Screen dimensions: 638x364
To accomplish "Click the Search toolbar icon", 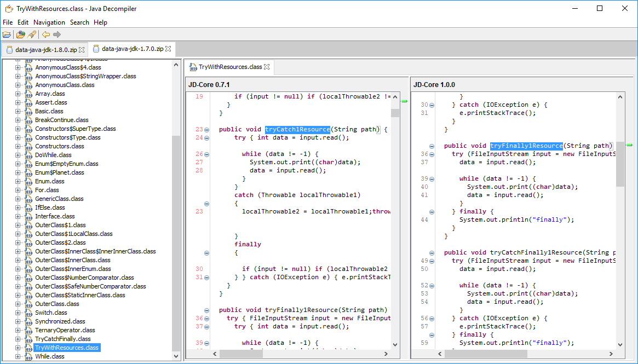I will point(32,34).
